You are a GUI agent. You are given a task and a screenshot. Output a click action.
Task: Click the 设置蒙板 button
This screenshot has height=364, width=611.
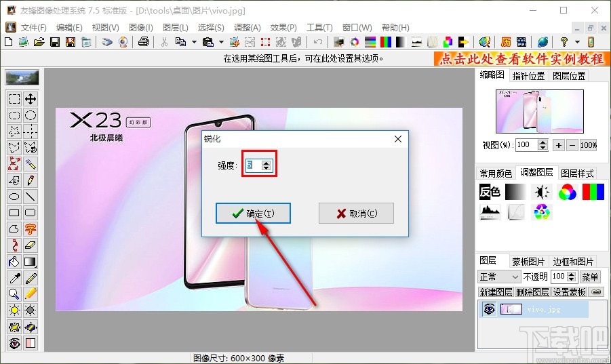pyautogui.click(x=570, y=292)
